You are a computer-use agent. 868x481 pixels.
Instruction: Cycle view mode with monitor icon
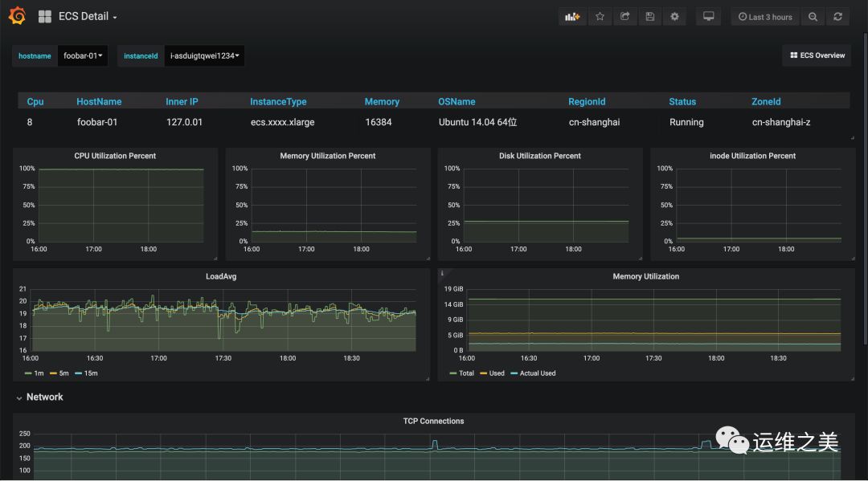coord(709,17)
